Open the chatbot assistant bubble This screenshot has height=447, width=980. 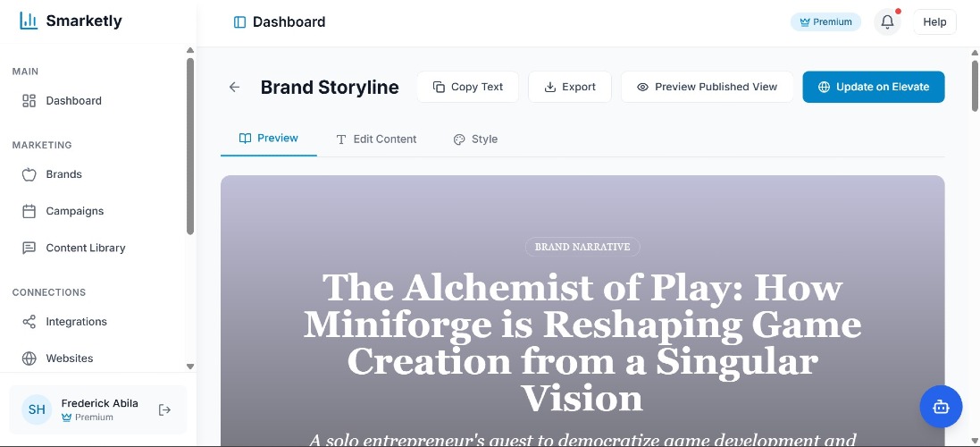coord(941,407)
